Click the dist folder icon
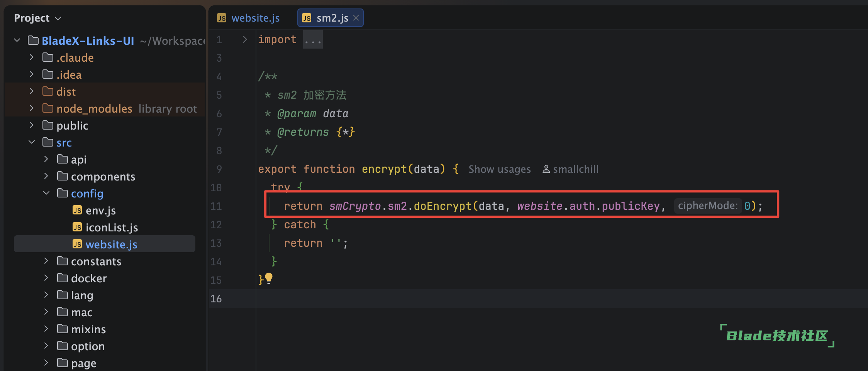 point(48,91)
